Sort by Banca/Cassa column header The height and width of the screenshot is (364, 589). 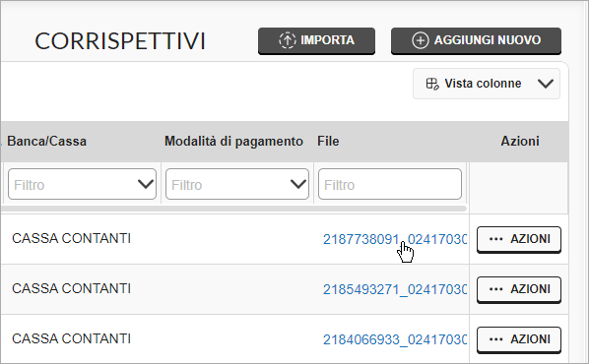click(x=47, y=141)
